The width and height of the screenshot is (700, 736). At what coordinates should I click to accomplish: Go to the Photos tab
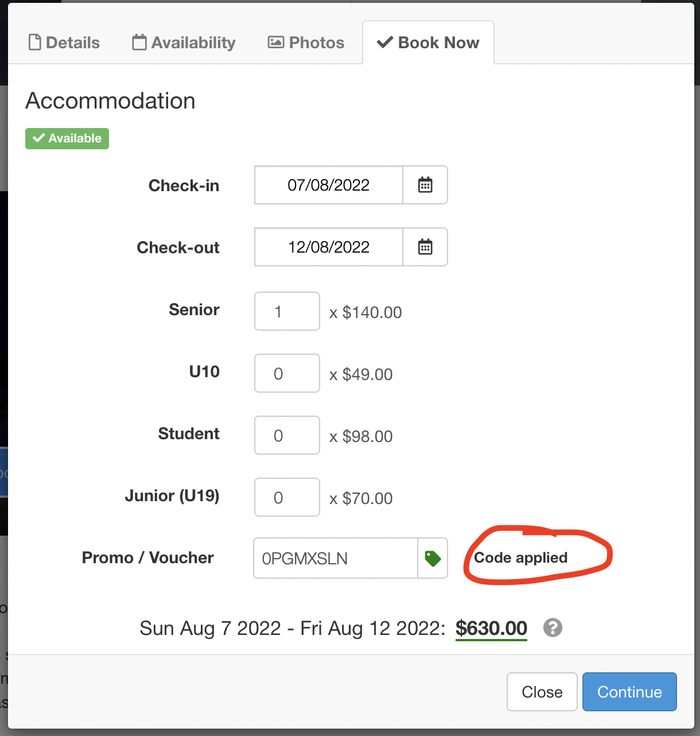click(x=306, y=42)
